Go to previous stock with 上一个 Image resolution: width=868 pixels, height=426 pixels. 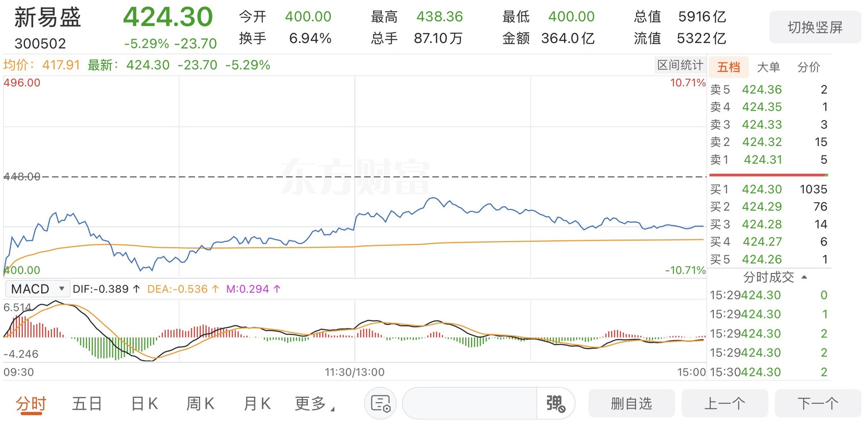coord(725,404)
